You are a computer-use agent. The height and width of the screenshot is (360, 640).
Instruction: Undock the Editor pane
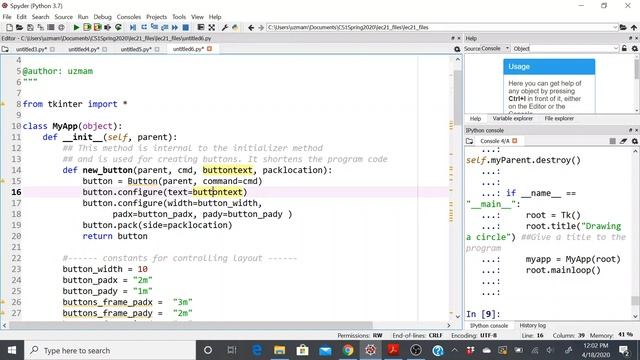point(453,38)
